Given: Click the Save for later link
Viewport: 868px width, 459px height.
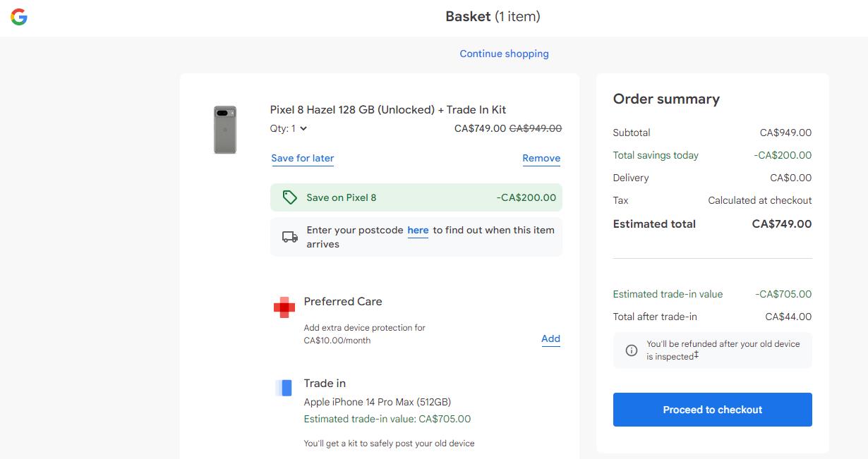Looking at the screenshot, I should pos(303,158).
